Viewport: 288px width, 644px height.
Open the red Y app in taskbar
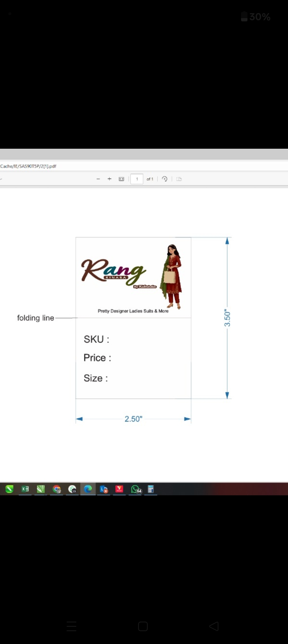[x=119, y=489]
